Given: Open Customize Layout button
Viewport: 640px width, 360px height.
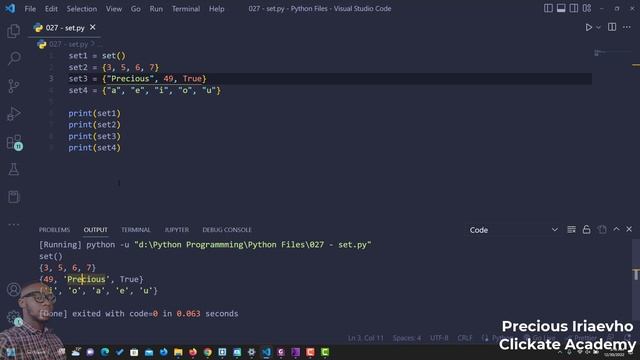Looking at the screenshot, I should click(x=587, y=8).
